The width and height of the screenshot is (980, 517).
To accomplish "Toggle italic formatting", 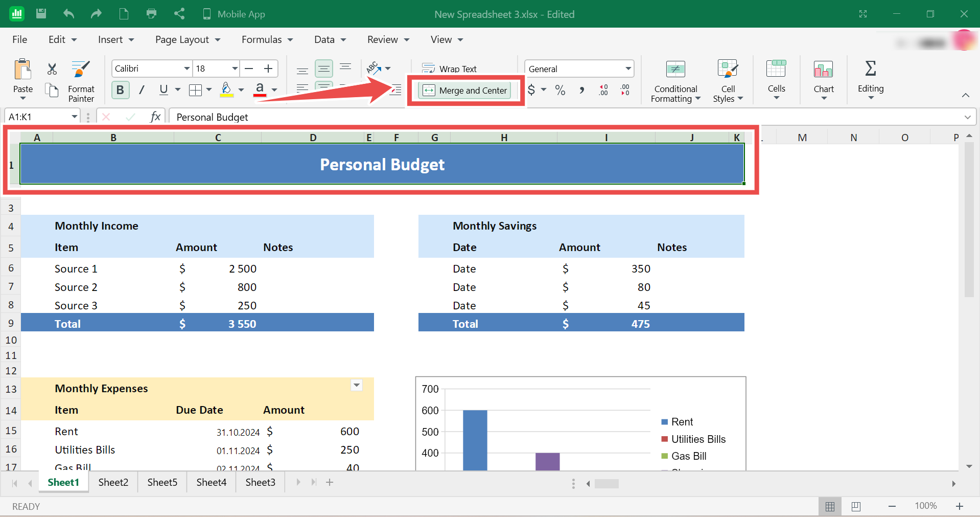I will pyautogui.click(x=142, y=90).
